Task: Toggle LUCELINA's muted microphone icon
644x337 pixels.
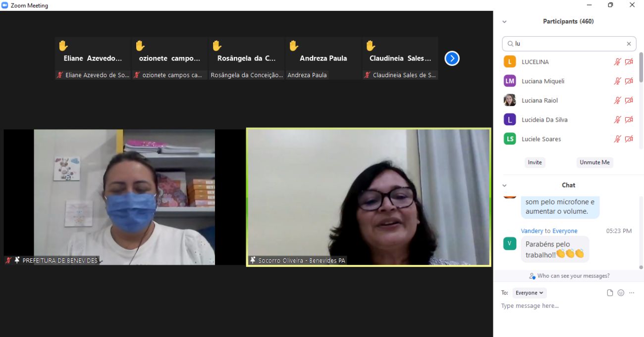Action: (617, 62)
